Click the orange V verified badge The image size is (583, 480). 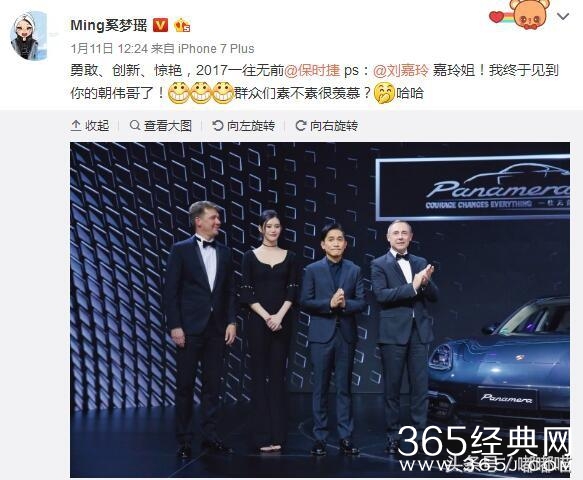click(161, 25)
